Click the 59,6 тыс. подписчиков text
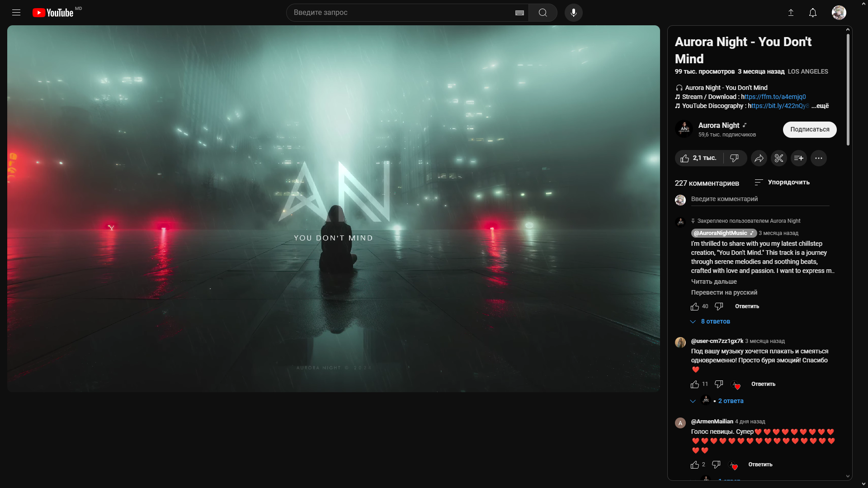The height and width of the screenshot is (488, 868). coord(727,135)
